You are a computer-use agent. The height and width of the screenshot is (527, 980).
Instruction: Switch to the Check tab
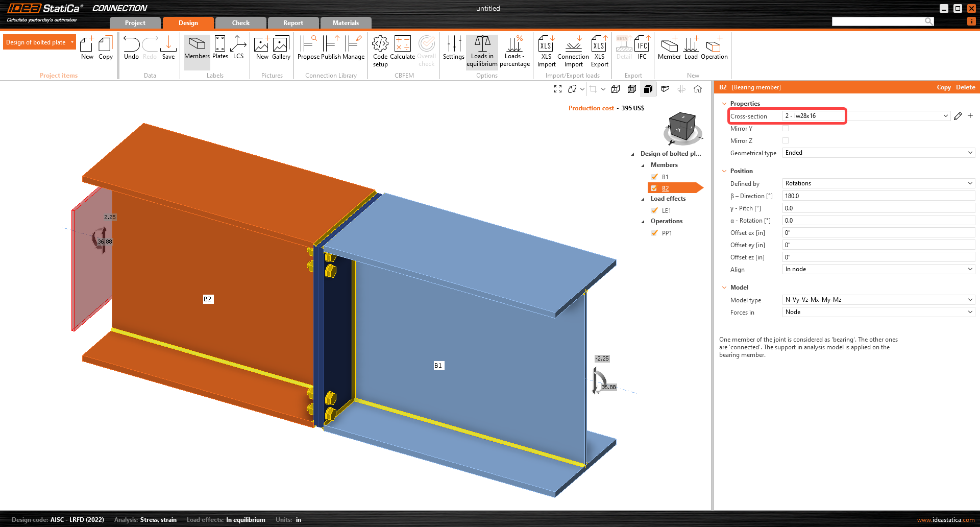pos(240,22)
